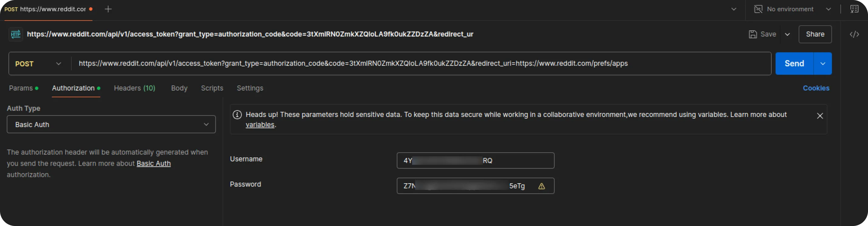868x226 pixels.
Task: Click the password warning triangle icon
Action: click(x=542, y=186)
